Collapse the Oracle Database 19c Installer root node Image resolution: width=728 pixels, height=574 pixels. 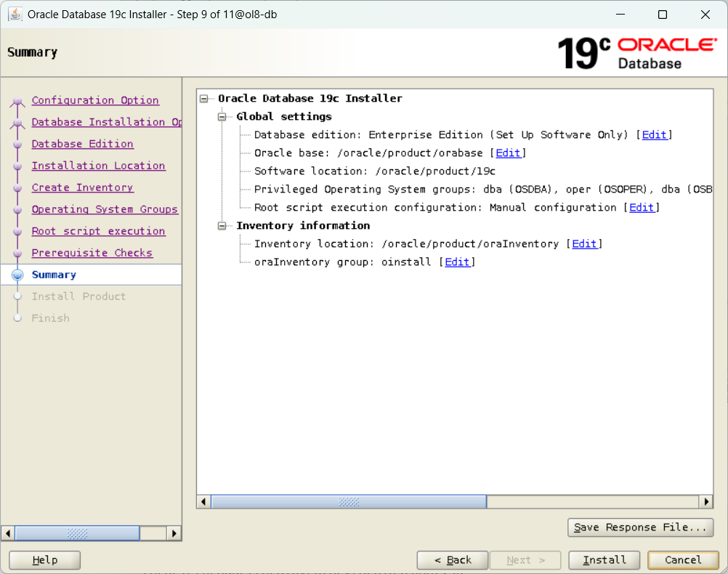click(x=204, y=99)
